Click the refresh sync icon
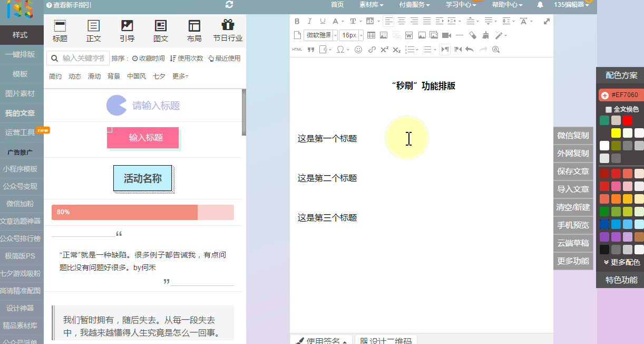 click(229, 5)
